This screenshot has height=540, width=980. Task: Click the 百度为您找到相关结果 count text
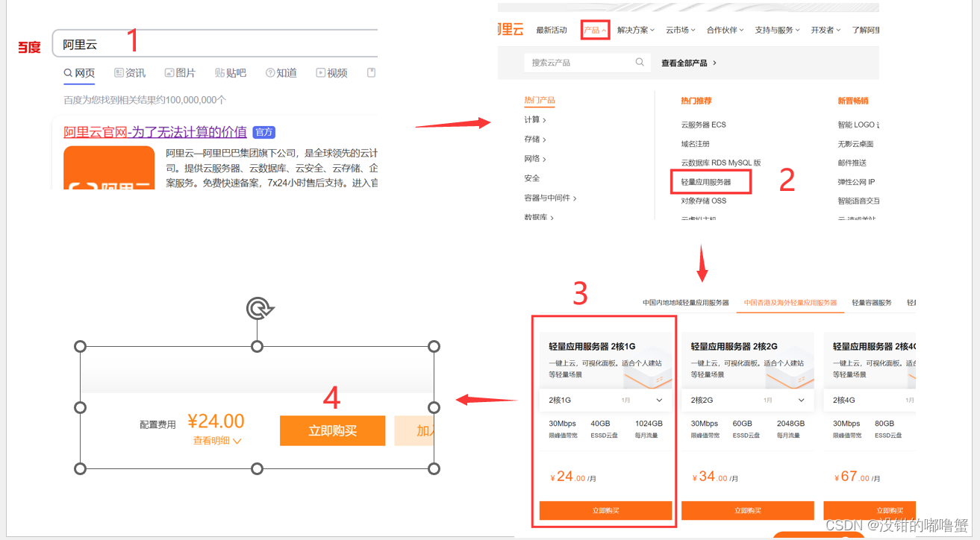145,100
